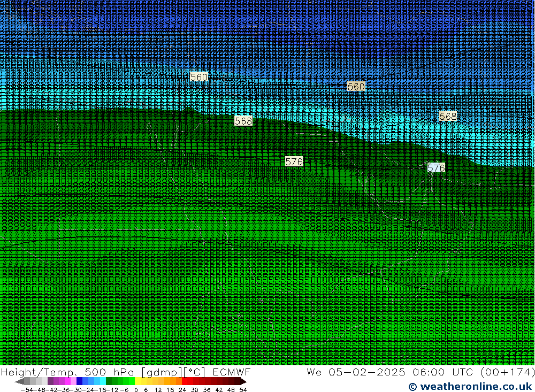Pick the dark green legend swatch at -12

[x=109, y=381]
